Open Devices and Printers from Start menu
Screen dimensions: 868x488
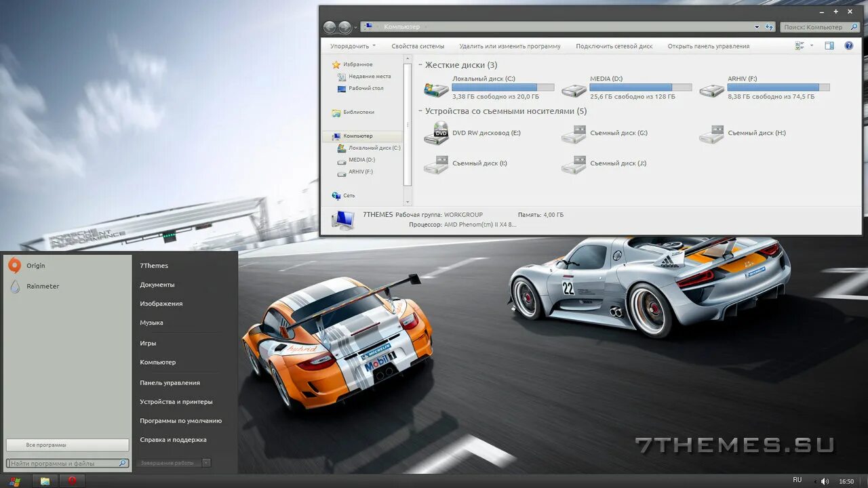click(x=176, y=401)
